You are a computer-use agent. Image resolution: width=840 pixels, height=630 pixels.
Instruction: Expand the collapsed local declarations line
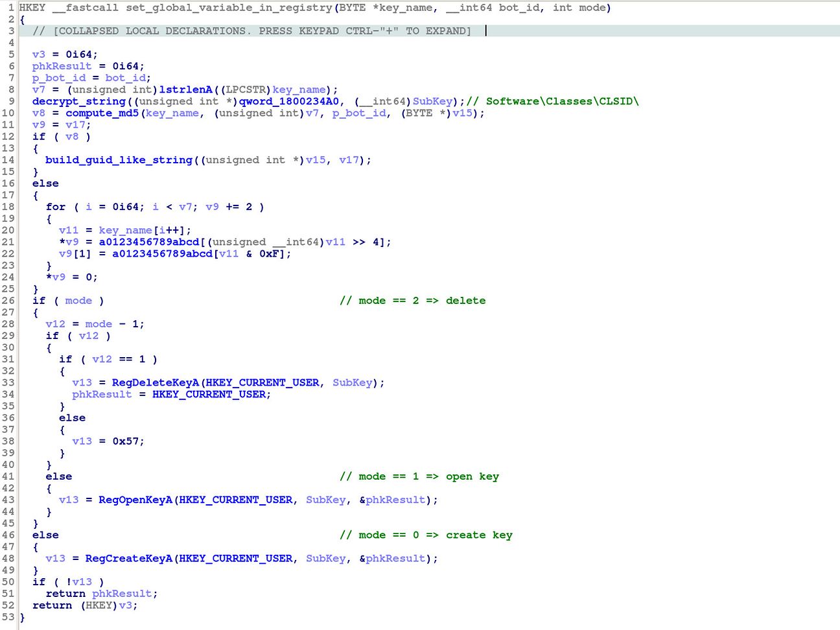251,31
